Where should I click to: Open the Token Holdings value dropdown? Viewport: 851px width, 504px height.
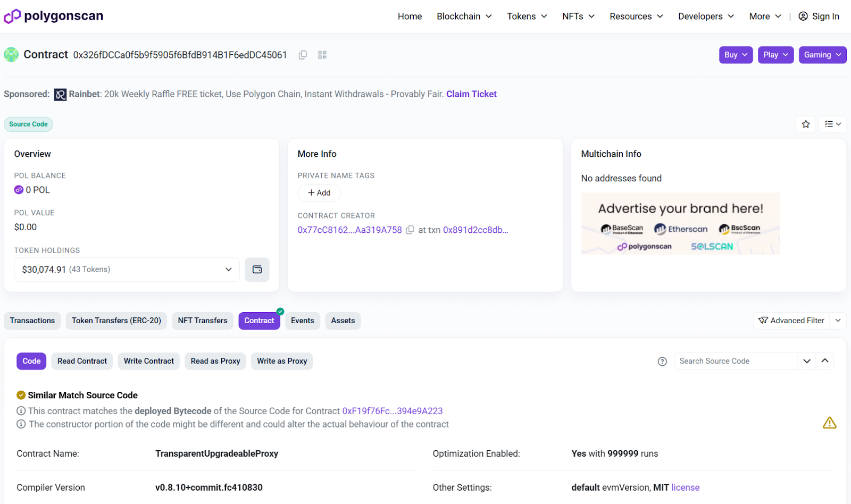coord(228,270)
